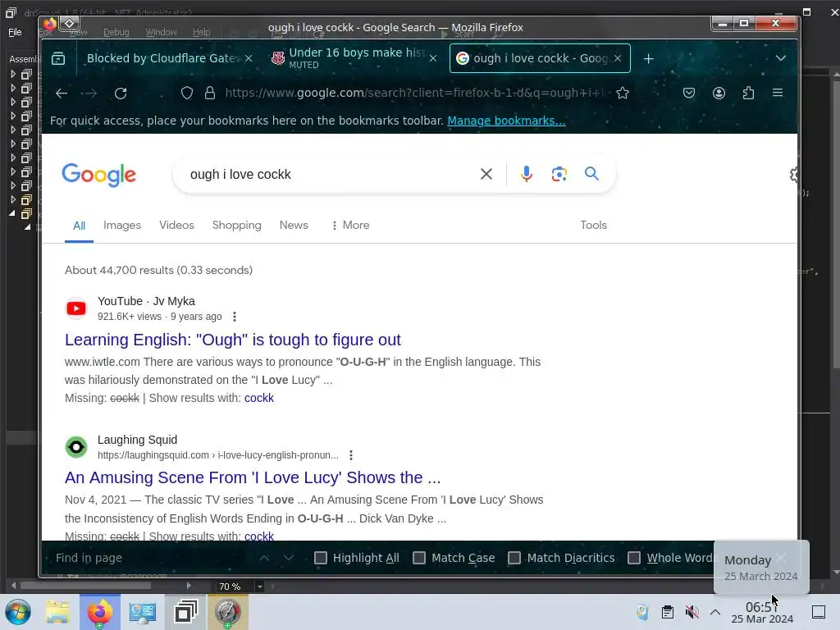
Task: Open Google quick settings gear icon
Action: pos(793,175)
